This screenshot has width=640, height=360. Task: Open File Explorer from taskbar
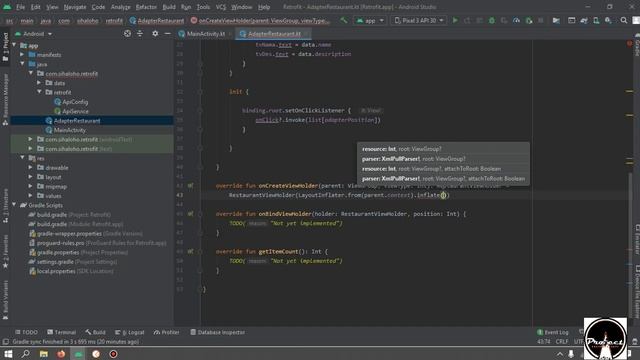tap(44, 354)
